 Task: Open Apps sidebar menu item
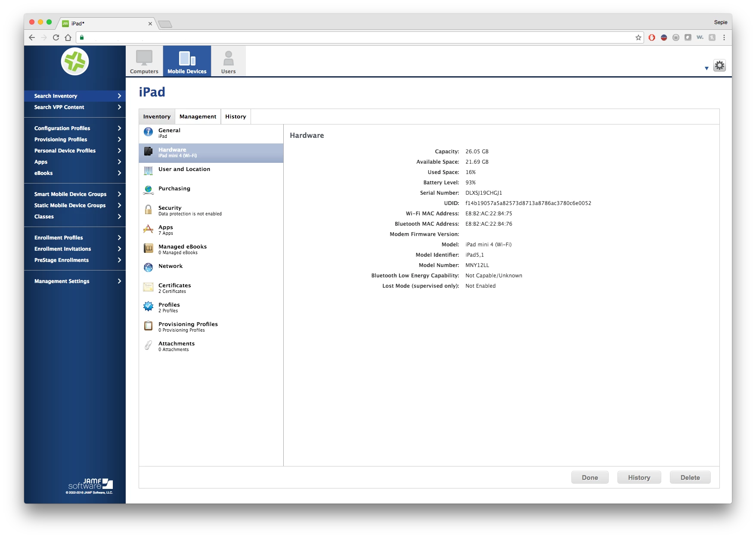(74, 162)
